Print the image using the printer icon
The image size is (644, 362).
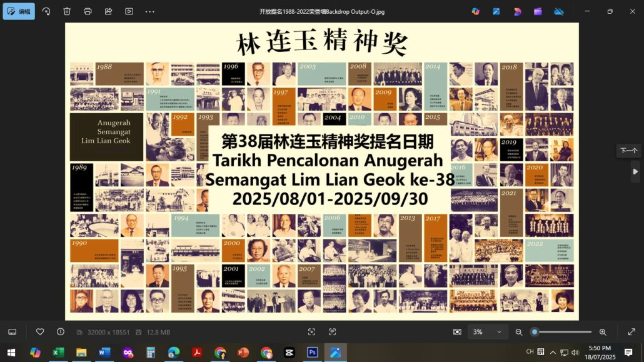[x=88, y=11]
